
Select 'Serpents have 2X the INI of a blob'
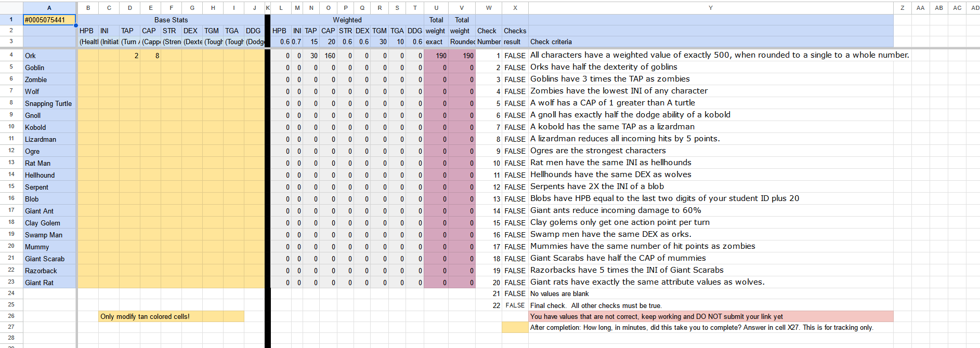pyautogui.click(x=597, y=186)
